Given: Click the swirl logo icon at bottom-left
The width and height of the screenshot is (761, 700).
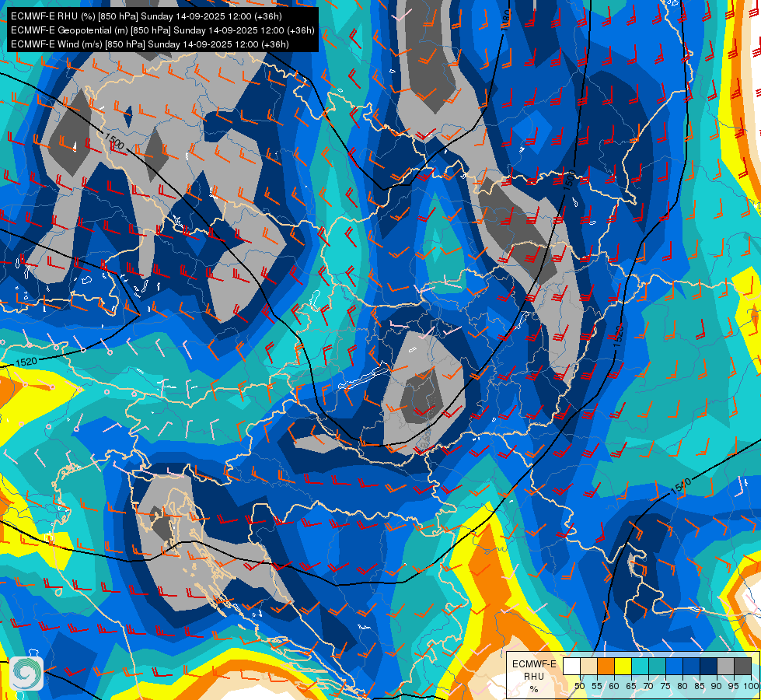Looking at the screenshot, I should click(x=26, y=674).
